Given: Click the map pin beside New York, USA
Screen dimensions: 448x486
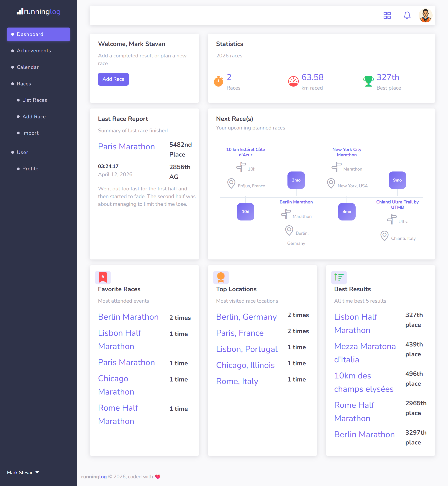Looking at the screenshot, I should pyautogui.click(x=331, y=183).
